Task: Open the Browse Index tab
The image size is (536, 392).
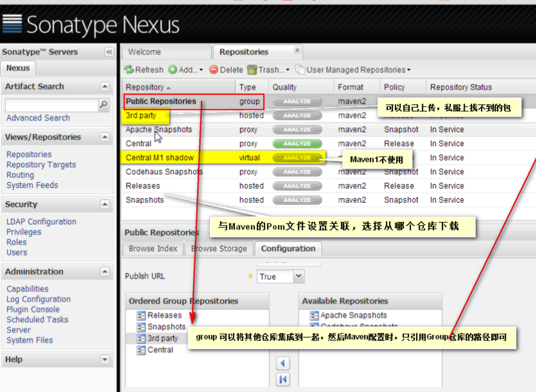Action: pos(153,249)
